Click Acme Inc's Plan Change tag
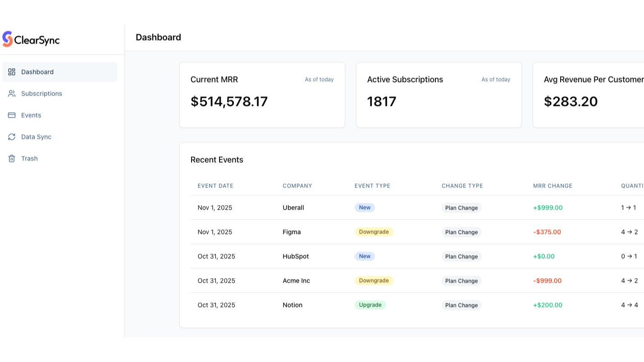The image size is (644, 362). 461,281
